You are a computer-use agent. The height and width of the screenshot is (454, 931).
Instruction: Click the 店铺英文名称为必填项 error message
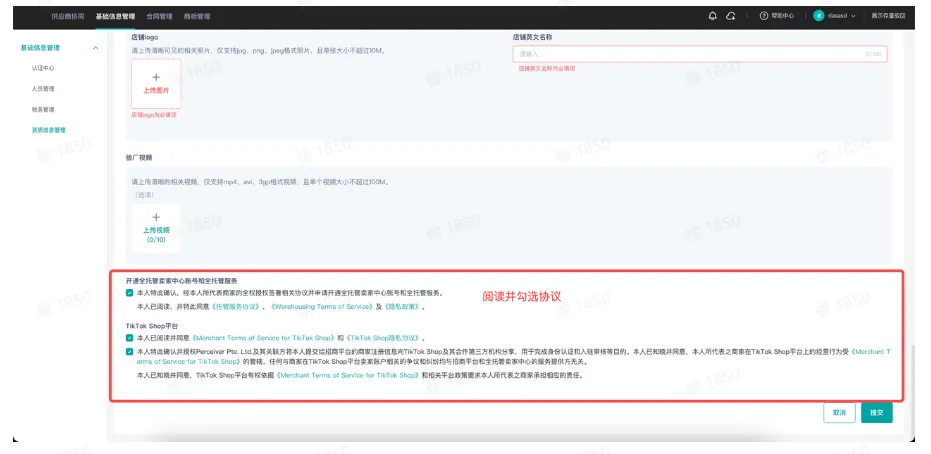coord(547,69)
